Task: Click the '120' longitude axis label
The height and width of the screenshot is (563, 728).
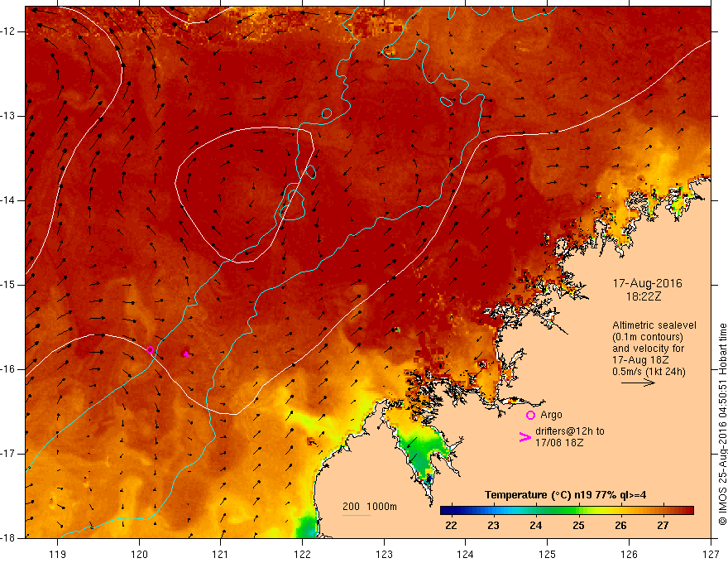Action: click(x=139, y=554)
